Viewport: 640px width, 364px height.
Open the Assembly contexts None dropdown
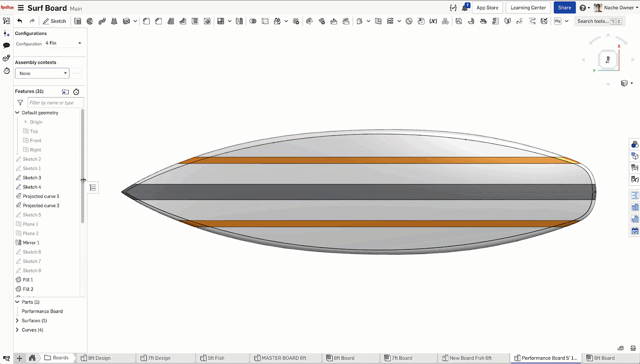[42, 74]
